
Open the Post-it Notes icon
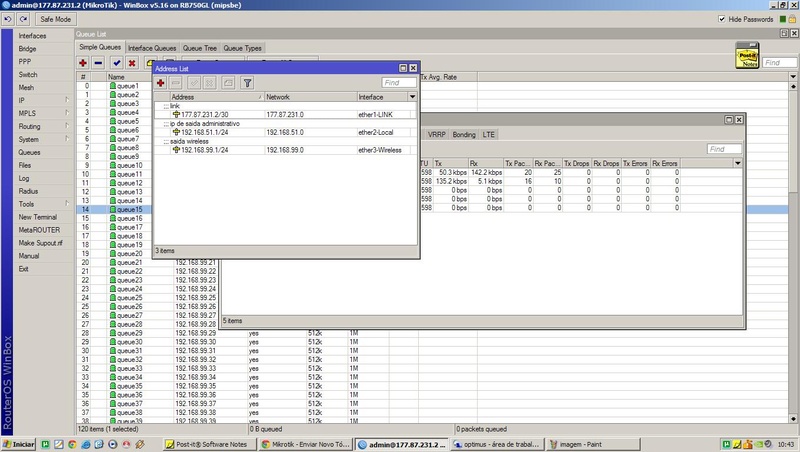pyautogui.click(x=746, y=55)
